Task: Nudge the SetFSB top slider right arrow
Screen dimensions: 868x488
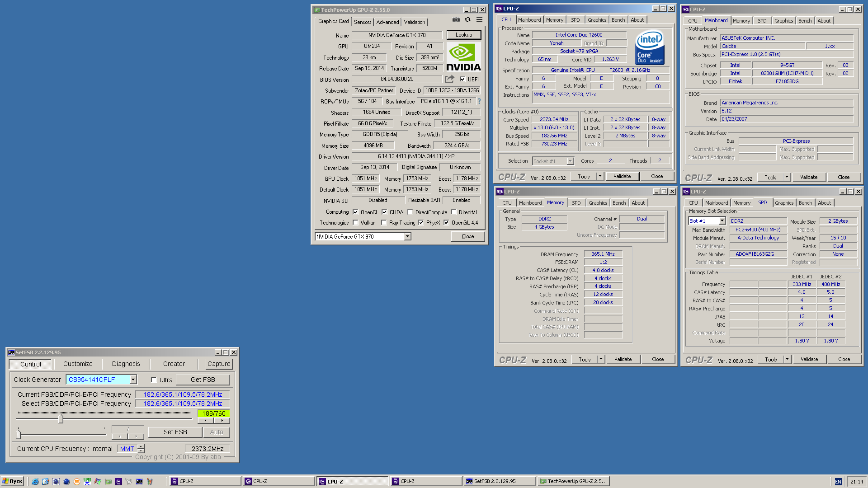Action: coord(222,421)
